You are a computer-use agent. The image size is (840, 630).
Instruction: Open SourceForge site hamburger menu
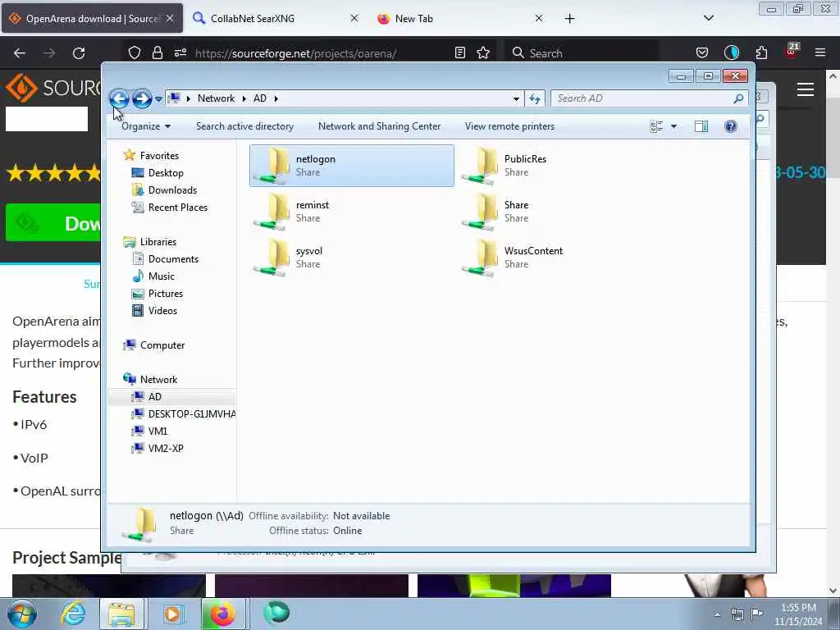(806, 89)
